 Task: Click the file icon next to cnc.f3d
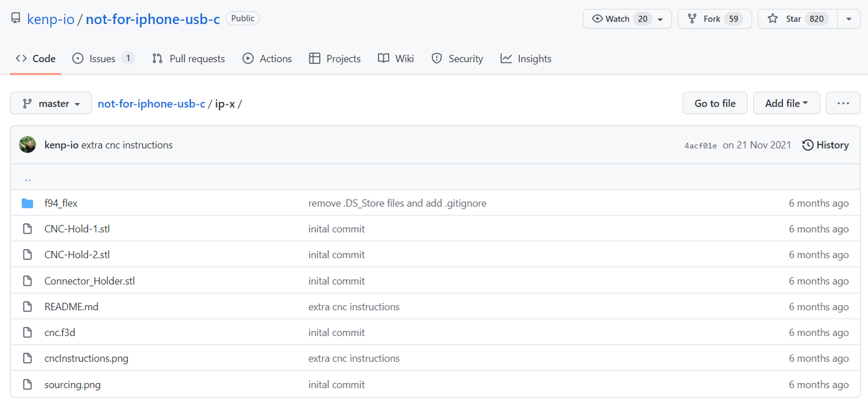[x=27, y=332]
